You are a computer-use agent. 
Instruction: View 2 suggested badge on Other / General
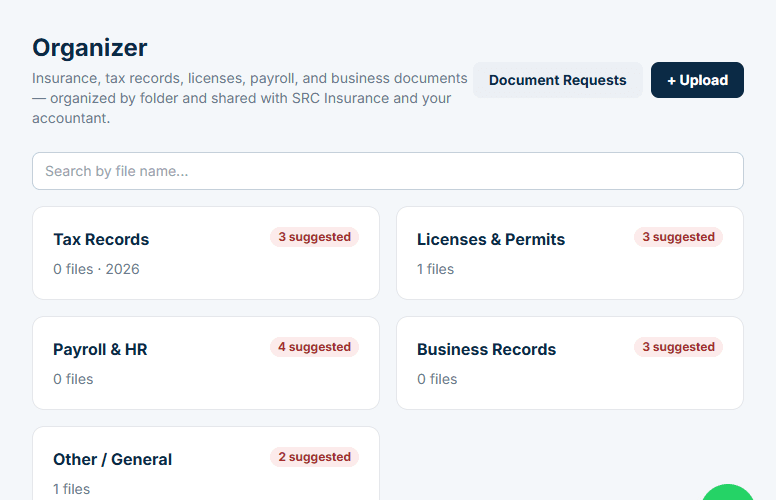[x=314, y=457]
